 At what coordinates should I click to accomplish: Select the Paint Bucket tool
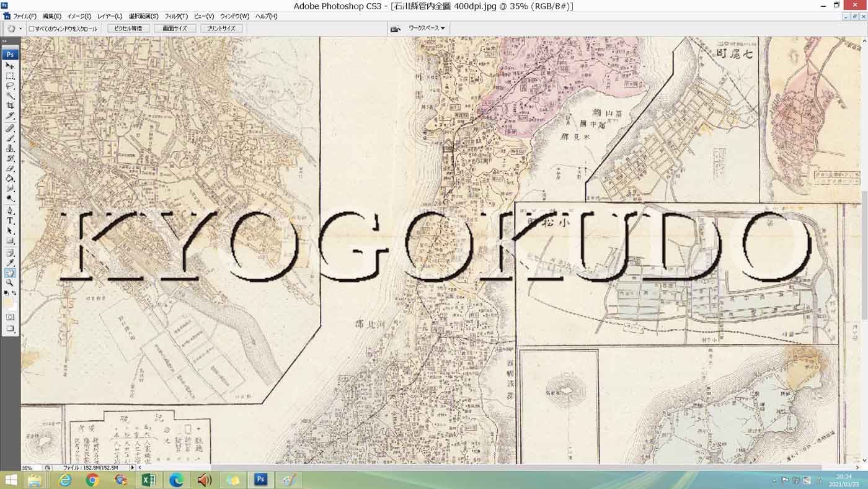click(x=10, y=178)
